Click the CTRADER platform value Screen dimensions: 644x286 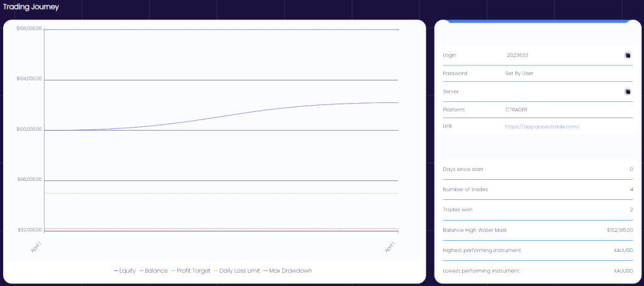coord(516,110)
